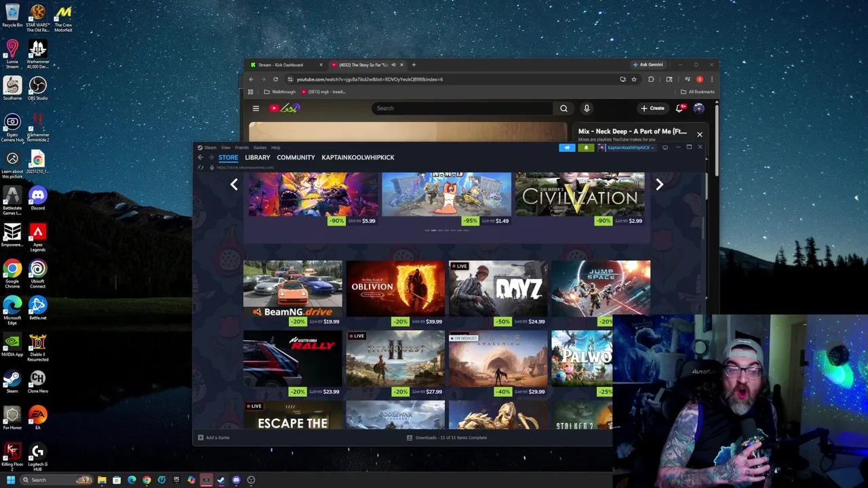The image size is (868, 488).
Task: Open the Elgato Camera Hub desktop shortcut
Action: click(x=12, y=126)
